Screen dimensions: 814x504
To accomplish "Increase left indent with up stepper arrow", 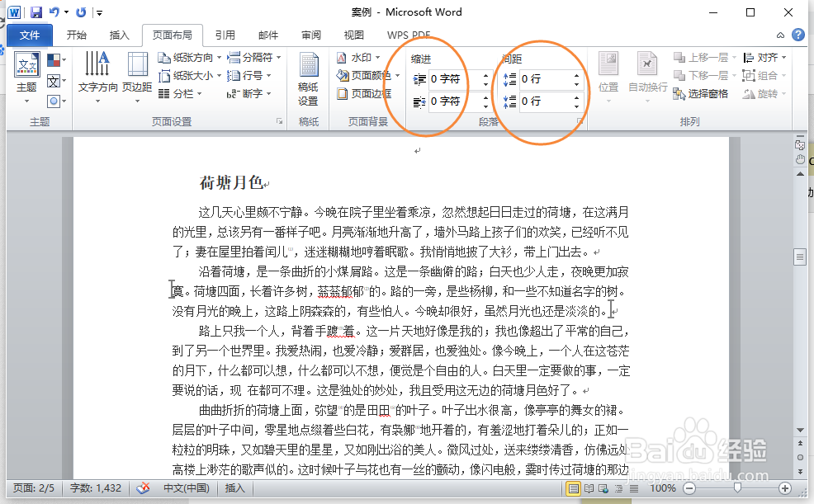I will (x=486, y=75).
